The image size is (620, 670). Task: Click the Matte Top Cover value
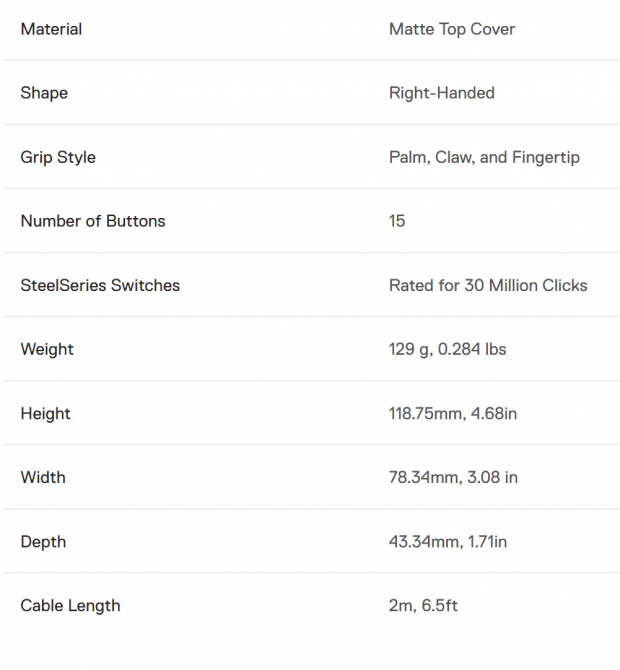tap(452, 29)
